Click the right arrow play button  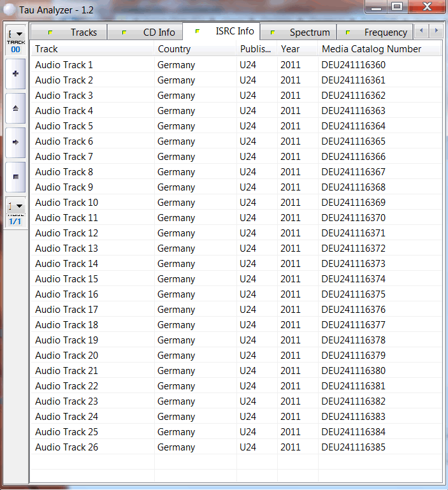15,142
